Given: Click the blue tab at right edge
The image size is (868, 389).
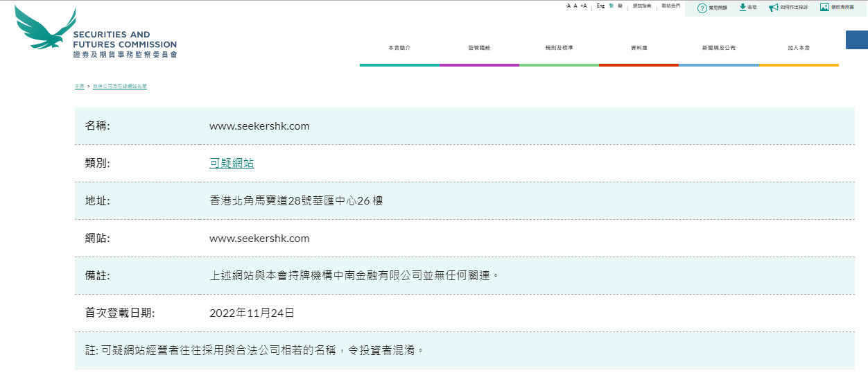Looking at the screenshot, I should click(857, 40).
